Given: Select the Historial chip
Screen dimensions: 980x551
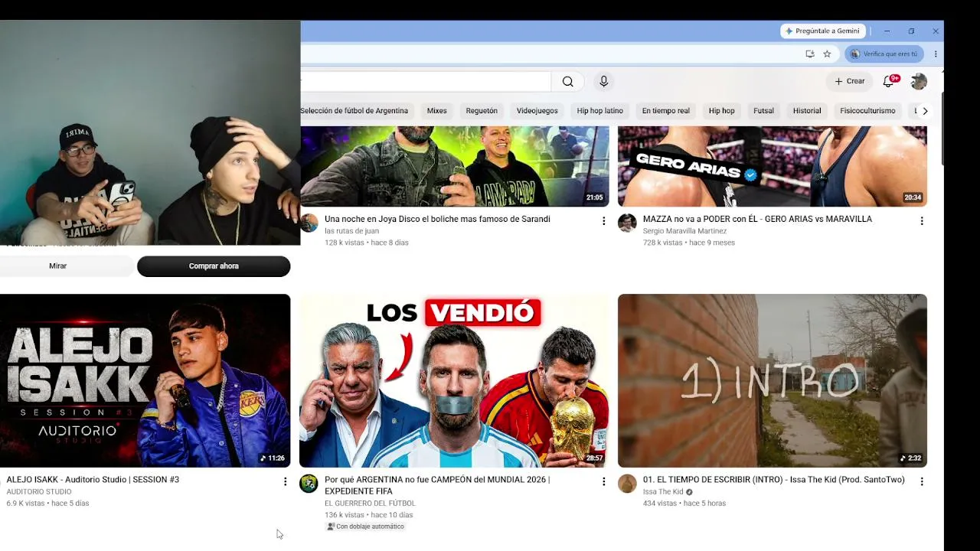Looking at the screenshot, I should [x=806, y=111].
